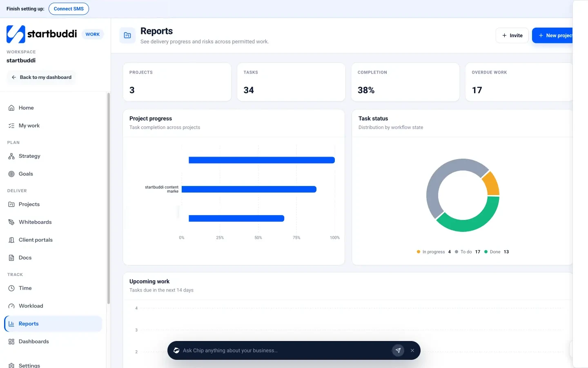Navigate to Goals
The height and width of the screenshot is (368, 588).
point(53,174)
